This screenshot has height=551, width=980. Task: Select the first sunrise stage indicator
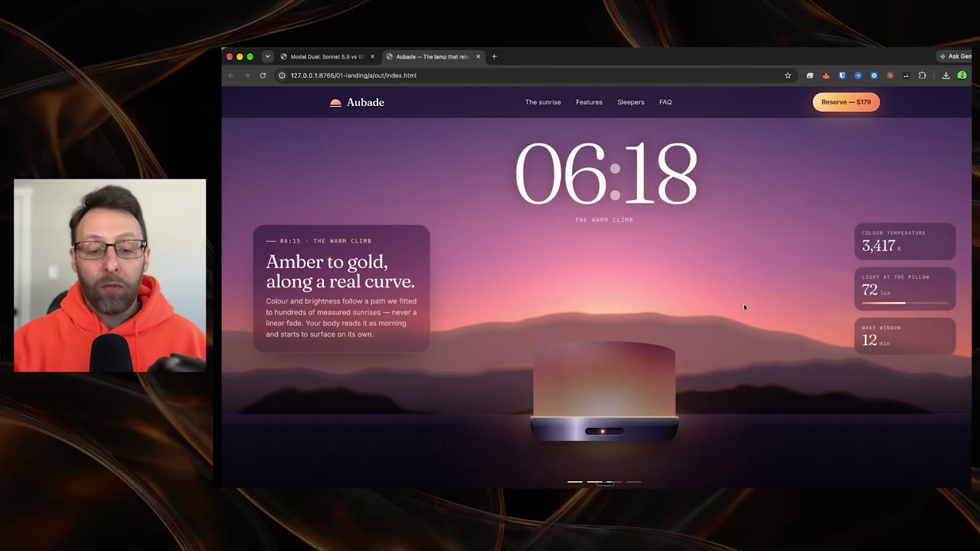pyautogui.click(x=575, y=482)
